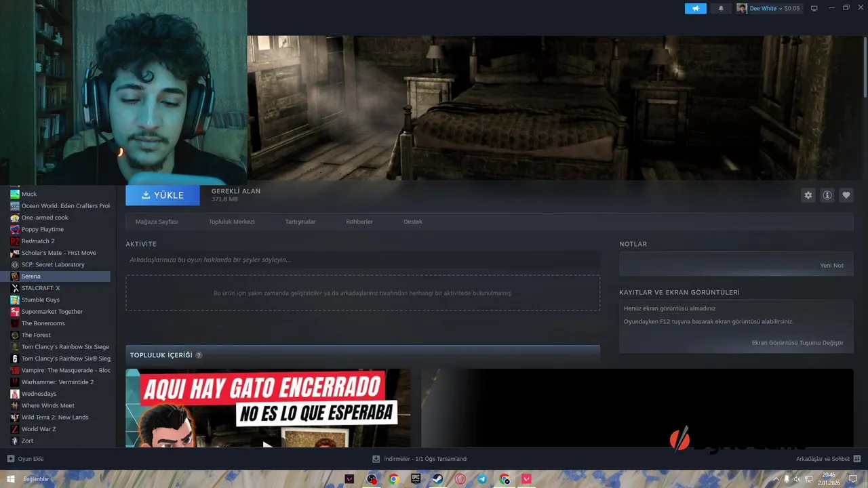This screenshot has width=868, height=488.
Task: Switch to Big Picture mode icon
Action: (814, 8)
